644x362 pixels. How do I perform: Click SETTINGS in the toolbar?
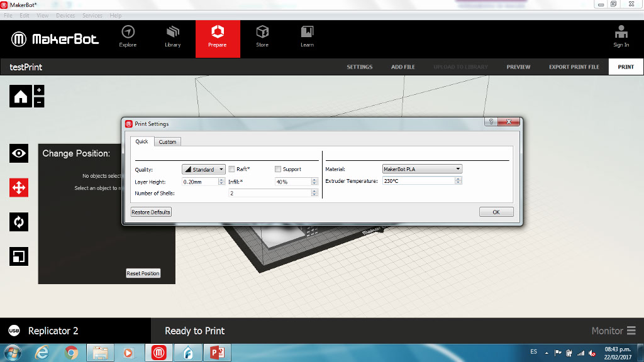[x=359, y=67]
